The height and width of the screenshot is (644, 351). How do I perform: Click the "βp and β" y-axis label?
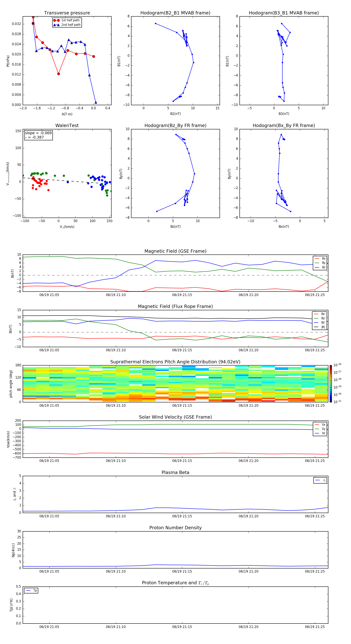point(14,494)
